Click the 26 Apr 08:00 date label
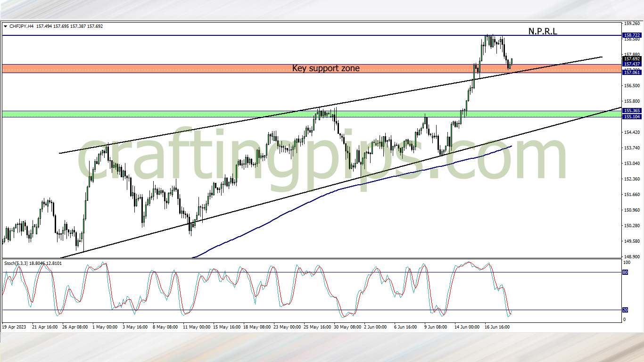This screenshot has width=644, height=362. coord(75,326)
